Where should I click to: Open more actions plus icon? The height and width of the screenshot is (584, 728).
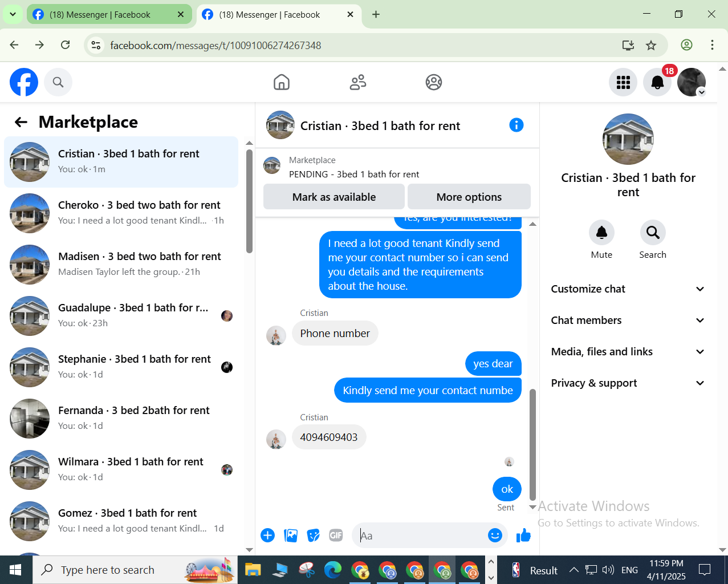(x=267, y=535)
